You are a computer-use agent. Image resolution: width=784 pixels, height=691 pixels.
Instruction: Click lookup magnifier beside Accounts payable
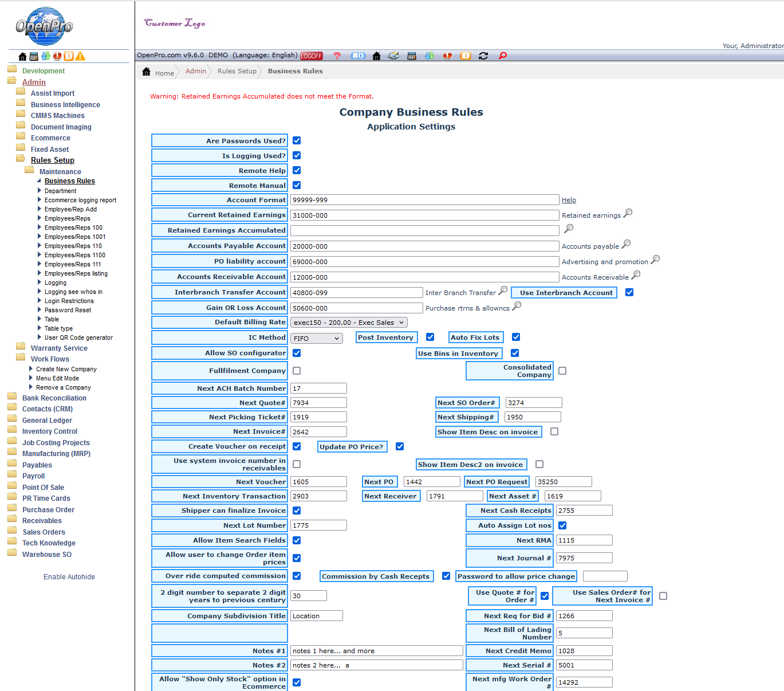(x=626, y=245)
